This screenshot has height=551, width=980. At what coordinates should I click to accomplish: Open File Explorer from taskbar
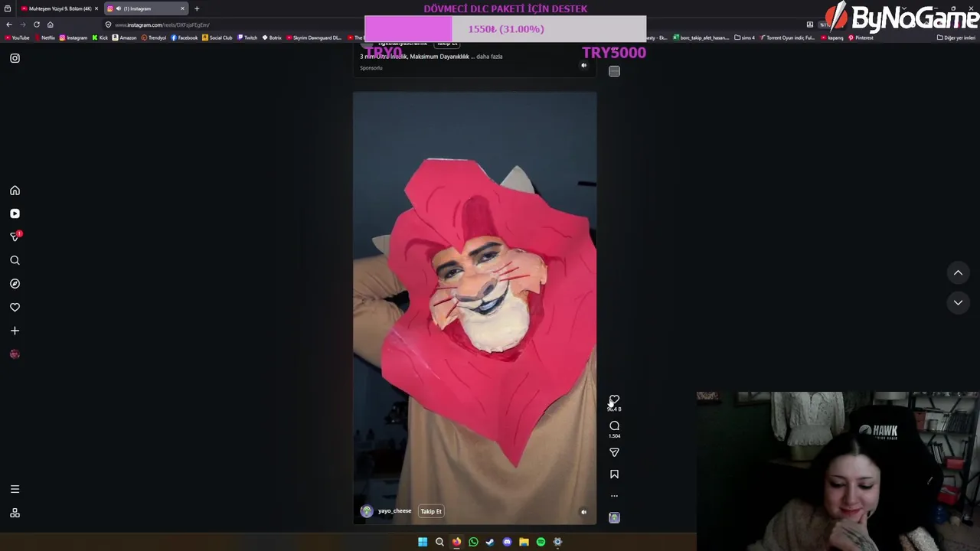pyautogui.click(x=524, y=542)
